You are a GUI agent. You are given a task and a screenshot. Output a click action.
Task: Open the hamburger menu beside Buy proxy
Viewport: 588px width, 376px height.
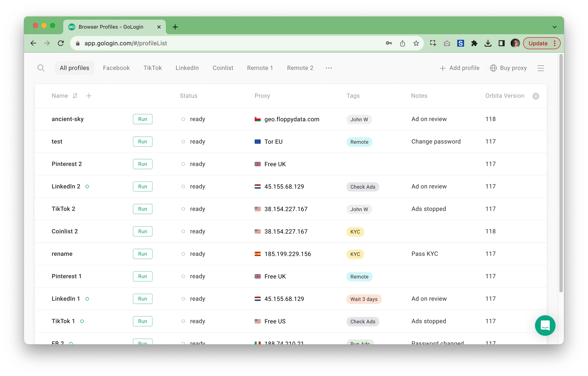541,68
